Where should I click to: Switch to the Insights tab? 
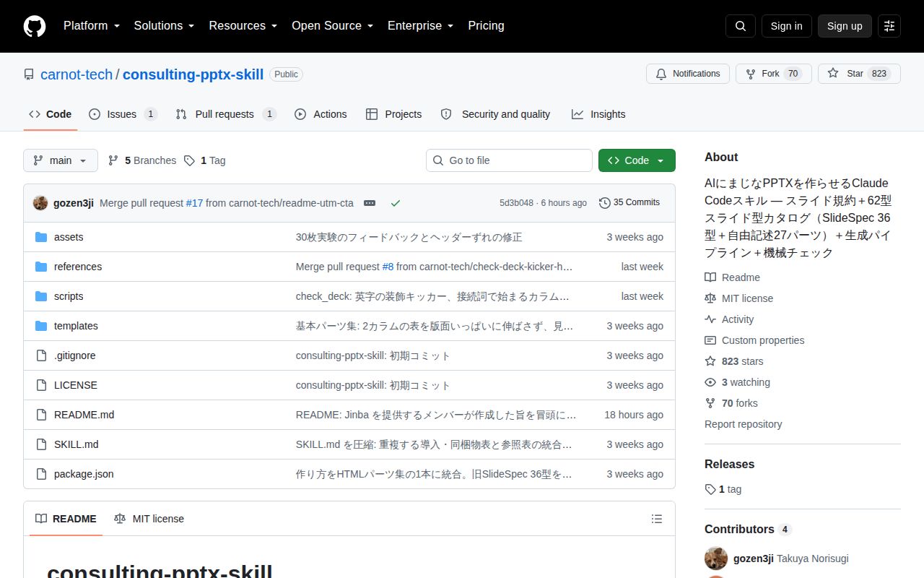pos(598,114)
